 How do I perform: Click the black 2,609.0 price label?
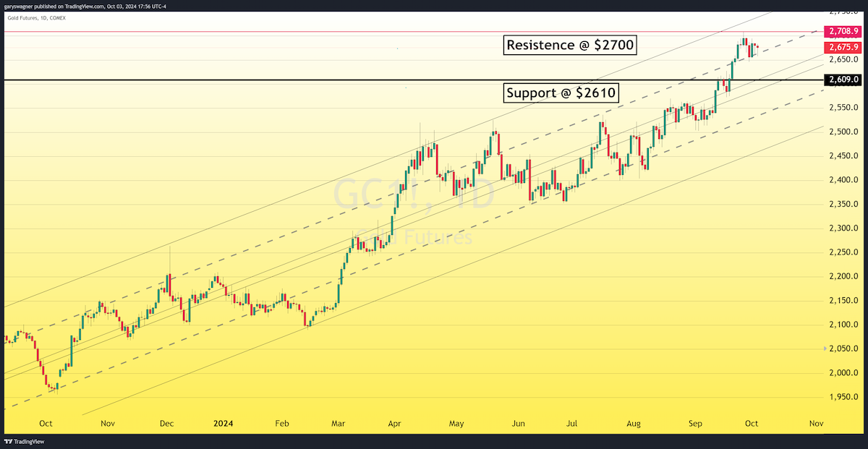[843, 80]
